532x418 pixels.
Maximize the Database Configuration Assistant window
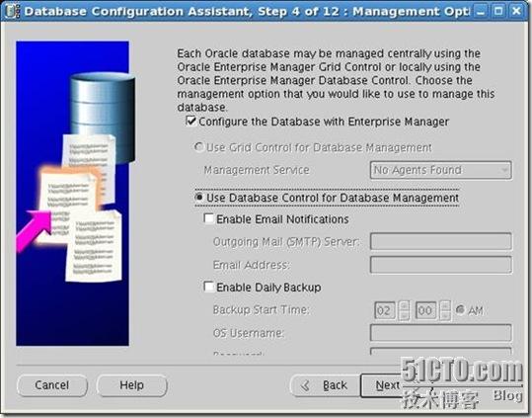click(498, 11)
